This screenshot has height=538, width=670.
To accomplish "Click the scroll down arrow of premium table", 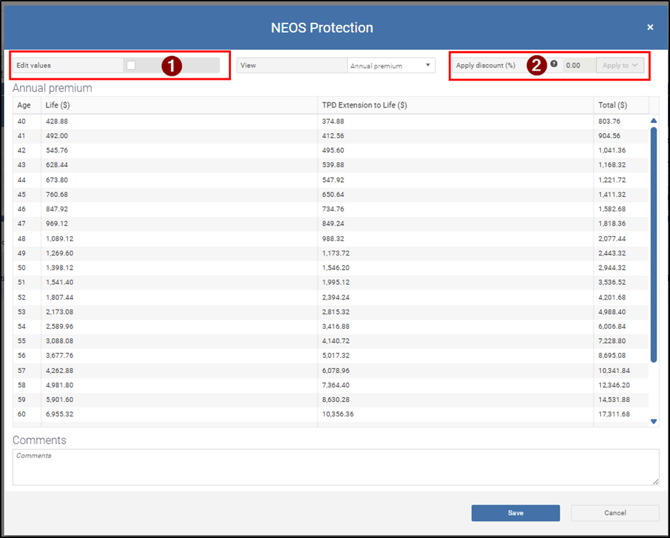I will [x=654, y=422].
